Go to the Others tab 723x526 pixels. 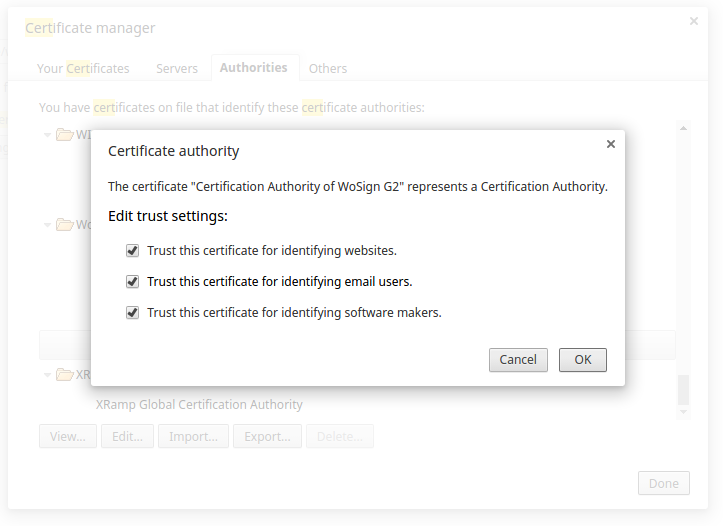[328, 69]
